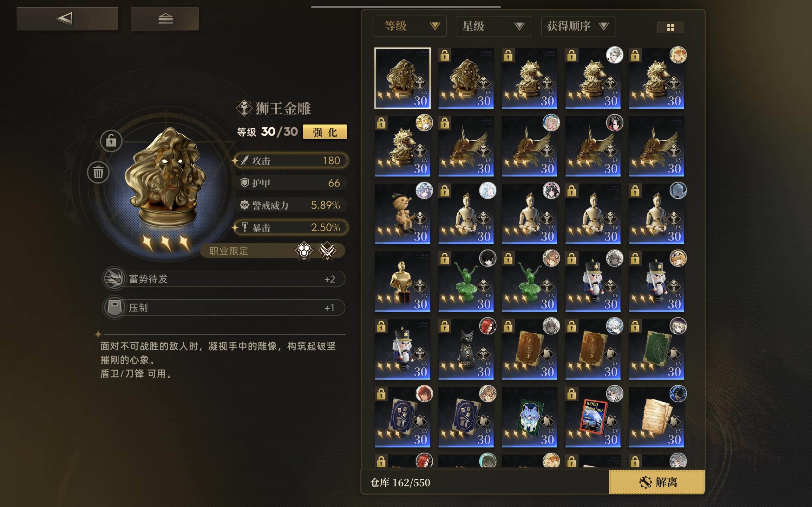Click the 解离 dismantle button

(x=657, y=482)
